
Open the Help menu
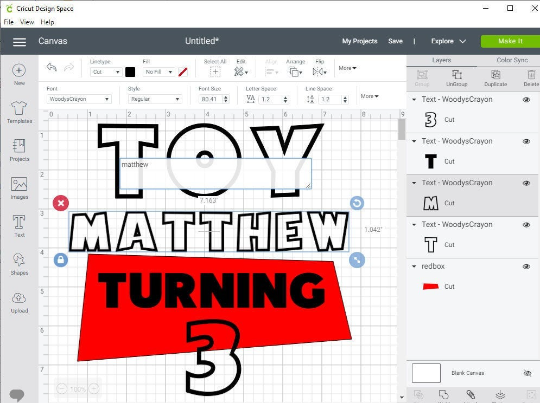[x=47, y=22]
